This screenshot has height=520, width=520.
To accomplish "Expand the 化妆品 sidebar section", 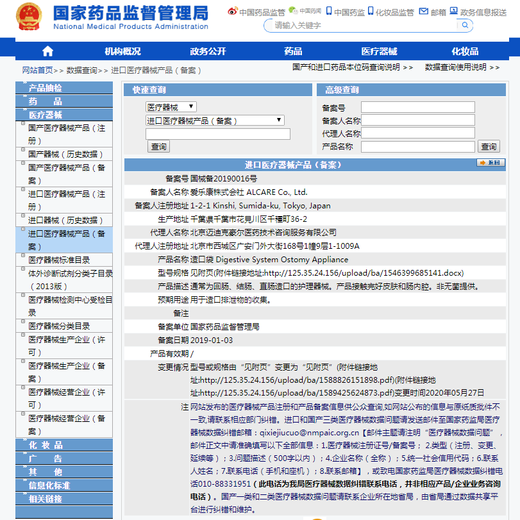I will 64,445.
